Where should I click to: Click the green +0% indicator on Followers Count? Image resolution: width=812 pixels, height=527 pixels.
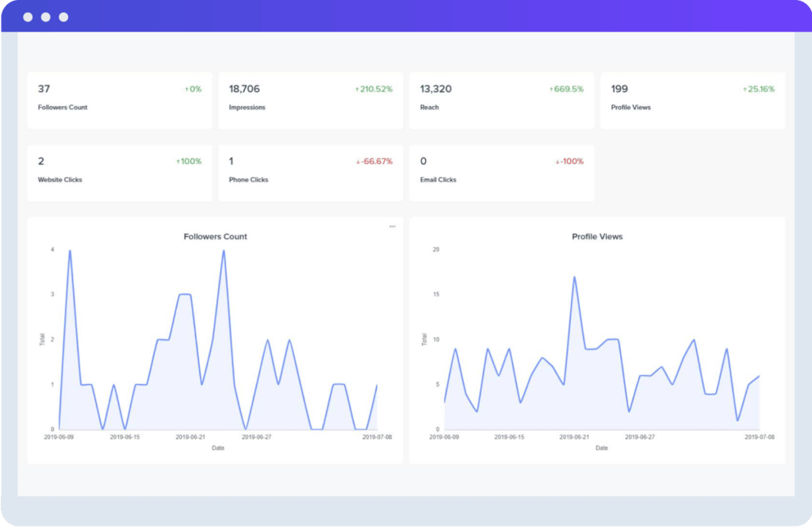click(192, 89)
